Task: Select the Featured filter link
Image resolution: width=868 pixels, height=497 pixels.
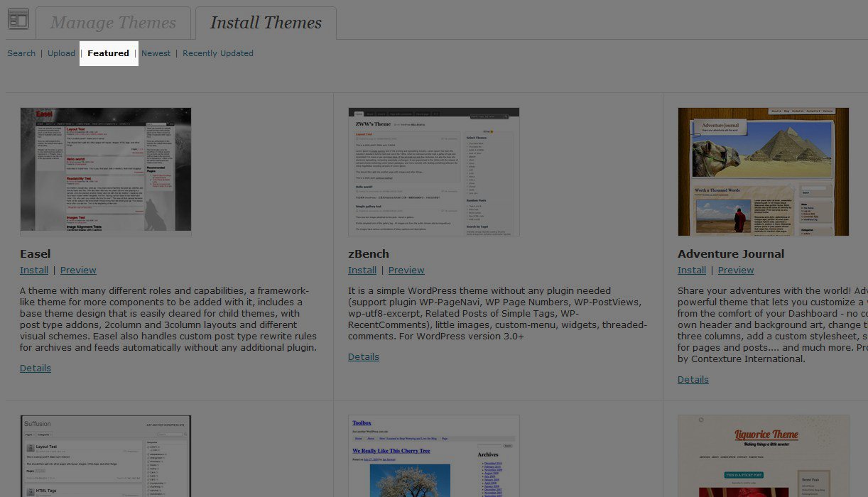Action: 109,53
